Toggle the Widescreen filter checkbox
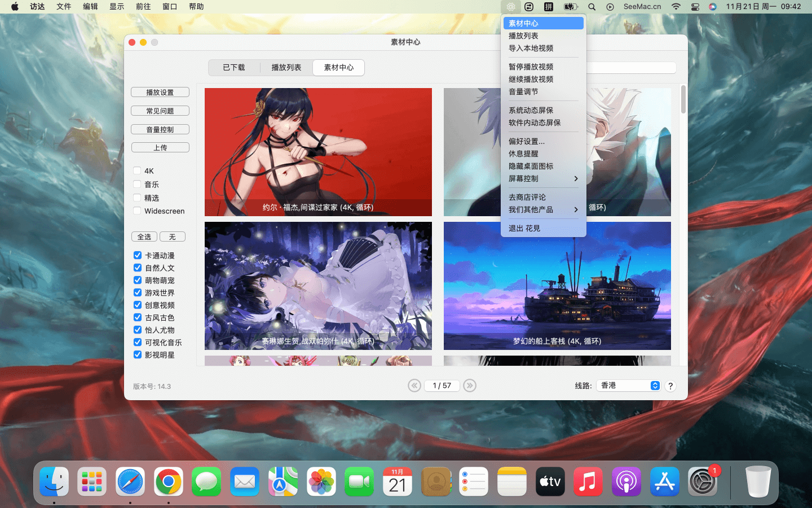This screenshot has height=508, width=812. pyautogui.click(x=137, y=211)
